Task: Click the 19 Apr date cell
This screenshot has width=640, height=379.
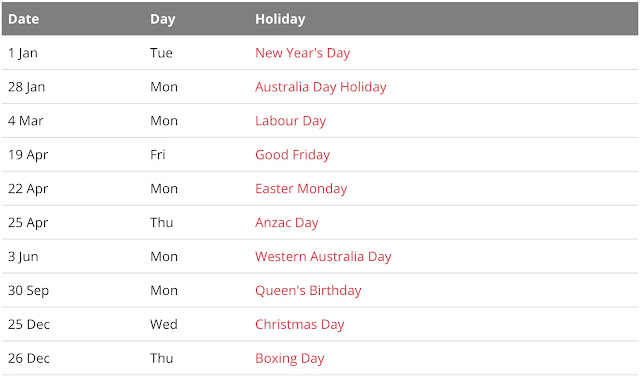Action: 28,155
